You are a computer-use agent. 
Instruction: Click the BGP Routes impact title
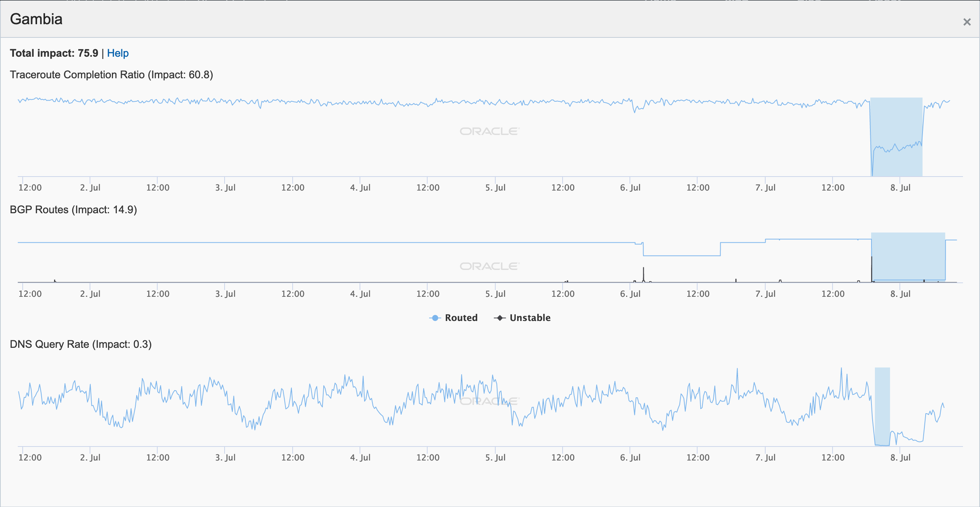point(73,209)
